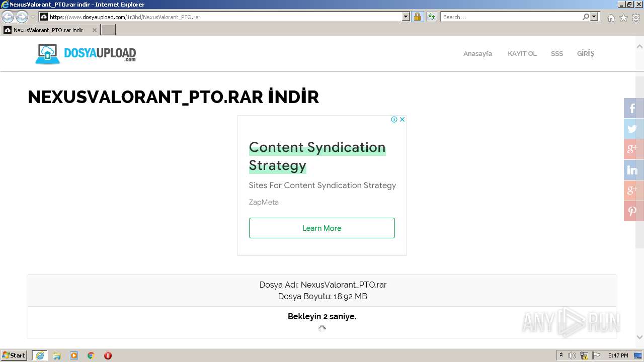Open the GİRİŞ menu link
The width and height of the screenshot is (644, 362).
point(585,53)
